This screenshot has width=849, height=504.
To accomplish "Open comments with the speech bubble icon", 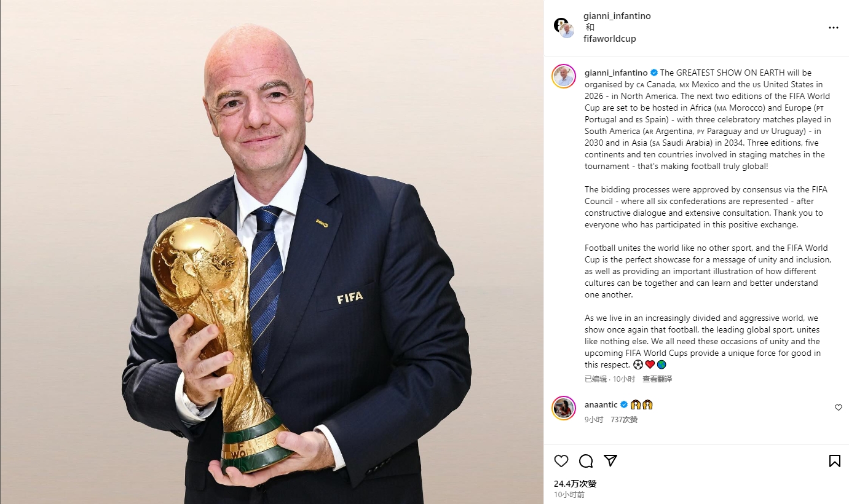I will (586, 461).
